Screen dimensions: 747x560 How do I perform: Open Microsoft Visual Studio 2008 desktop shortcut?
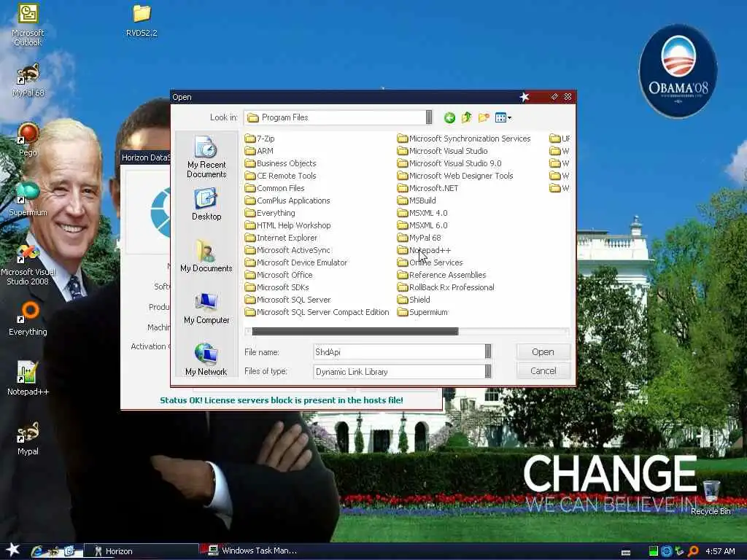click(x=28, y=264)
